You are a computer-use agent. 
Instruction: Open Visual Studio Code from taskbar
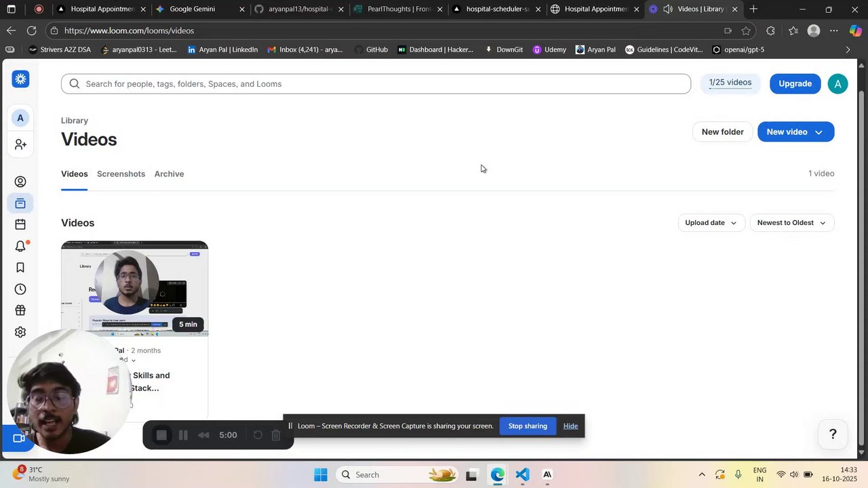[522, 475]
